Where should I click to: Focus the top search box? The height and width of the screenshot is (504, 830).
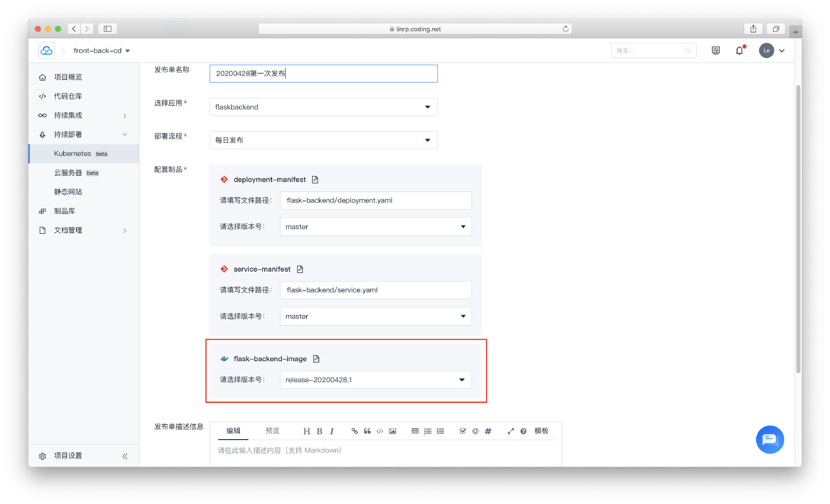tap(653, 50)
